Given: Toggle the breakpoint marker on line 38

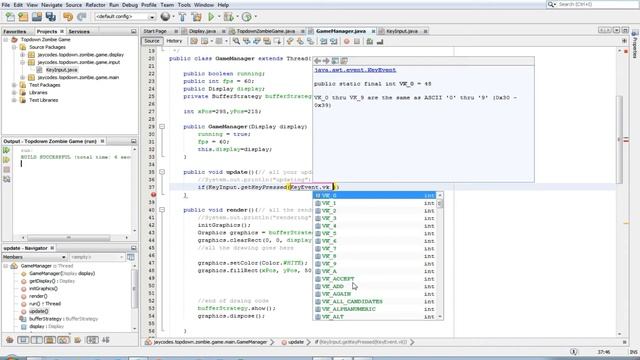Looking at the screenshot, I should click(x=153, y=195).
